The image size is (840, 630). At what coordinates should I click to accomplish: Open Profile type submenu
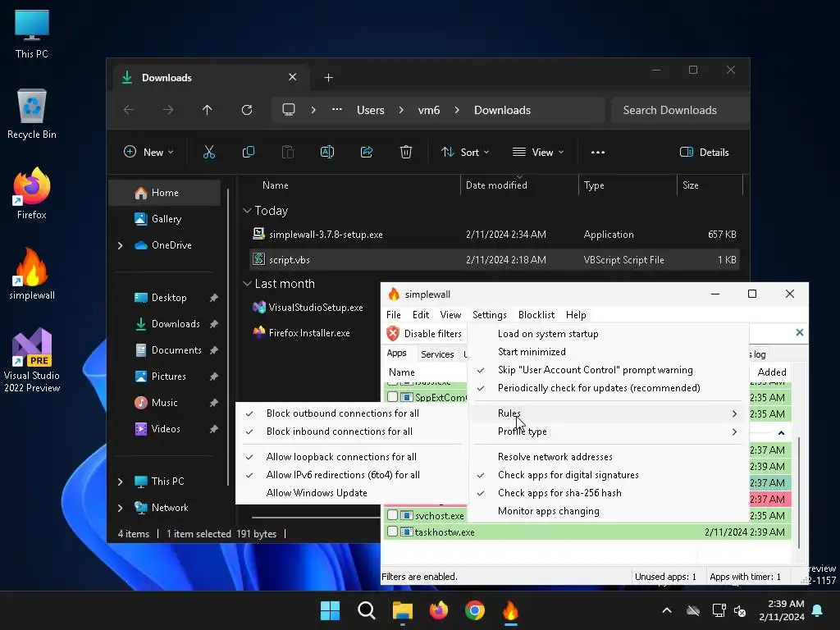pos(608,431)
